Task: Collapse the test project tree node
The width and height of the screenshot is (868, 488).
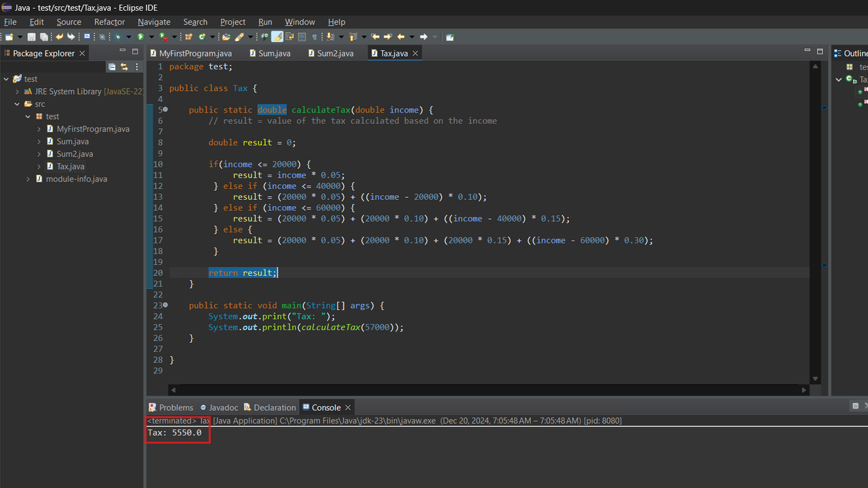Action: point(6,79)
